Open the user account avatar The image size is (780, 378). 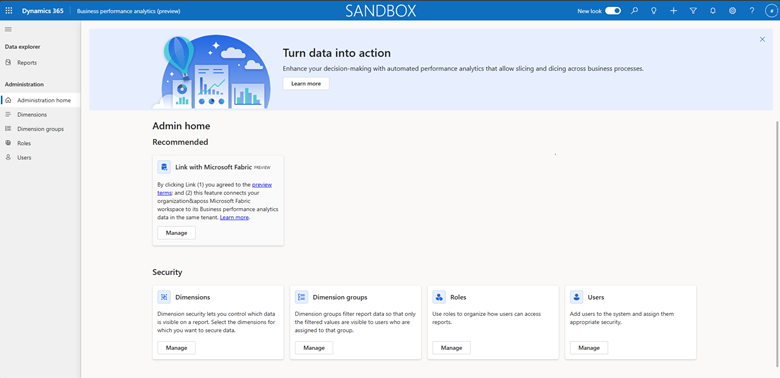click(x=771, y=11)
